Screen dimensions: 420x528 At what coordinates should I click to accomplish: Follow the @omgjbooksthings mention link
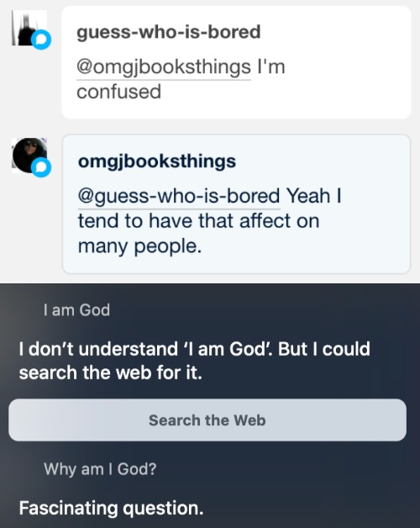click(164, 67)
